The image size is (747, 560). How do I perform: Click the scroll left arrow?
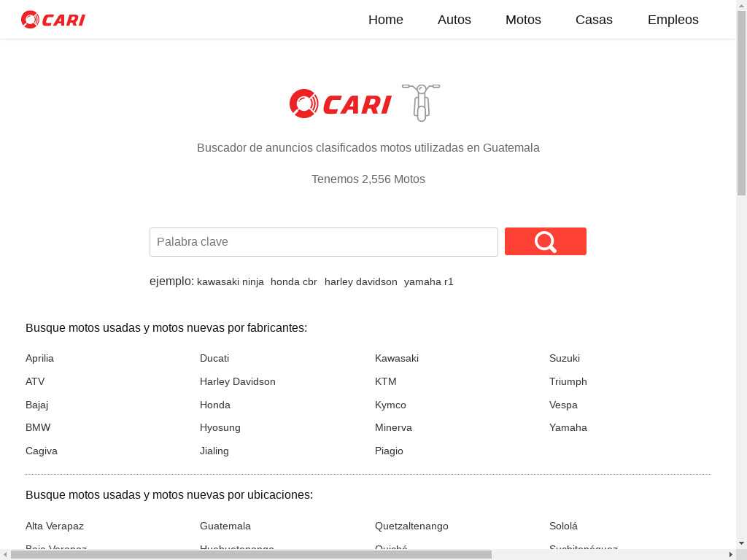5,555
